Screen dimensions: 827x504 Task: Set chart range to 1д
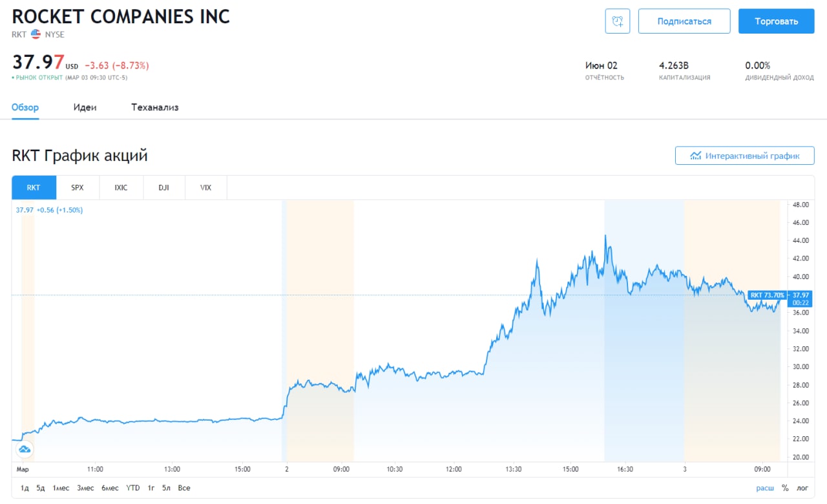(25, 488)
